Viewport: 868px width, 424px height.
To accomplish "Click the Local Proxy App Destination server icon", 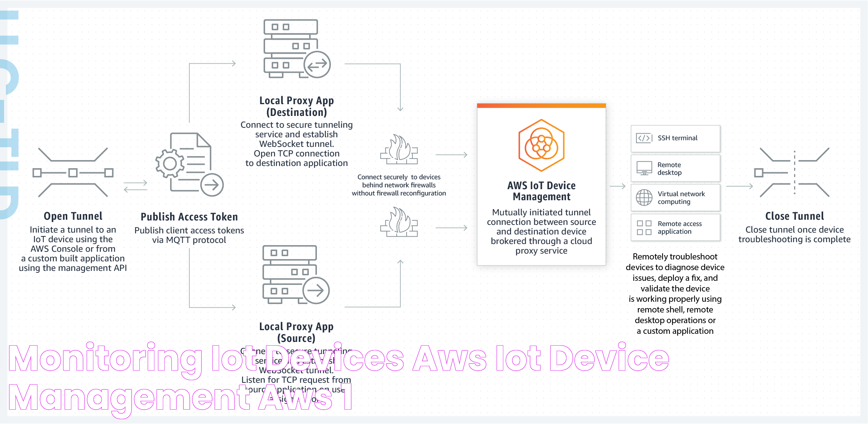I will [297, 49].
